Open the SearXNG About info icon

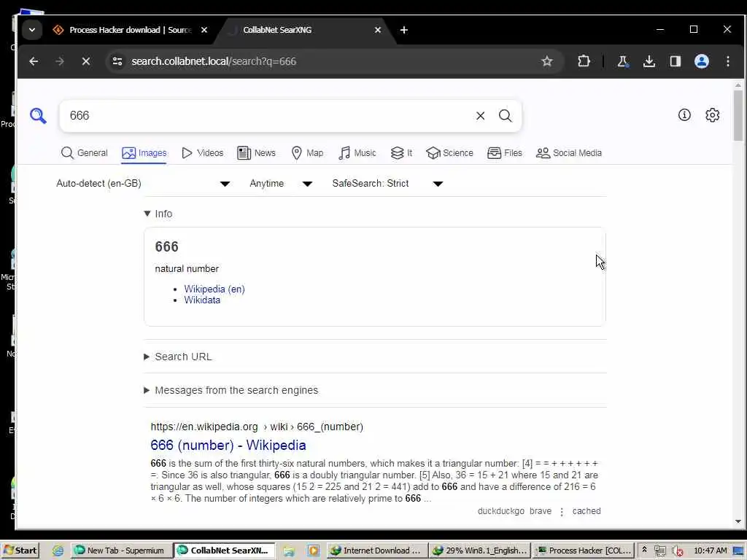click(684, 115)
